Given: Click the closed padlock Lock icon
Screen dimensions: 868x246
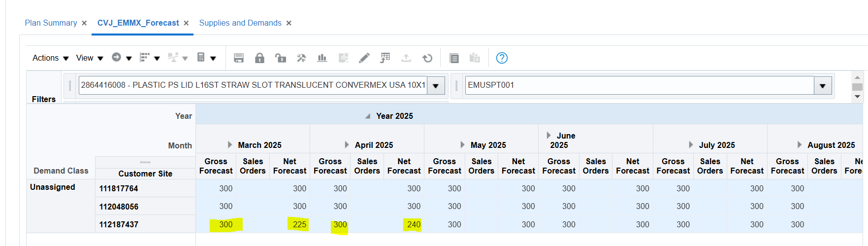Looking at the screenshot, I should click(259, 58).
